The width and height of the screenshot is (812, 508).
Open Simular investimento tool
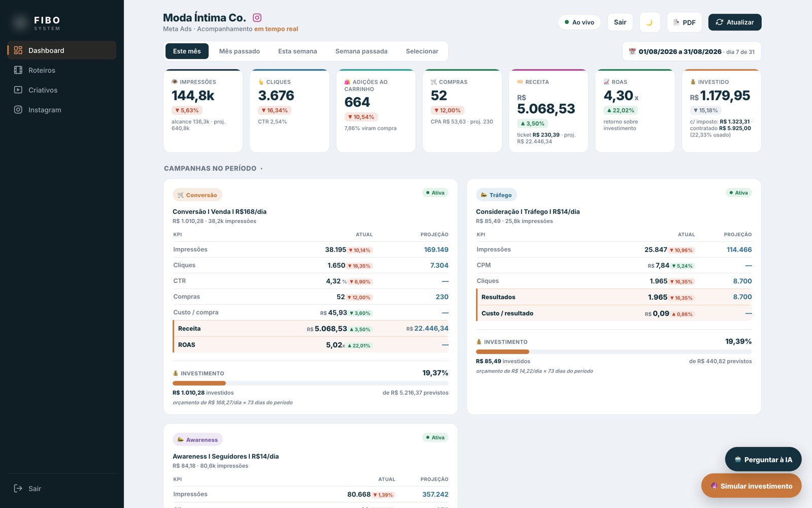[752, 486]
